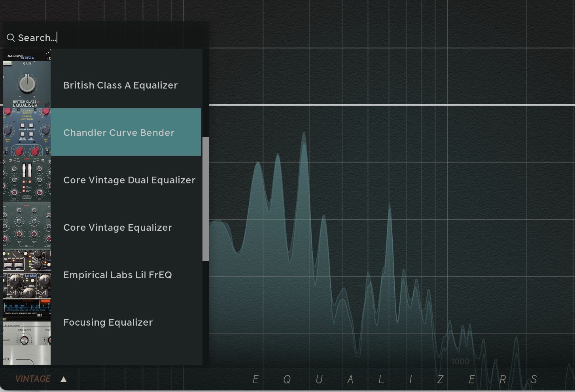Collapse the plugin list with the up triangle

tap(64, 379)
